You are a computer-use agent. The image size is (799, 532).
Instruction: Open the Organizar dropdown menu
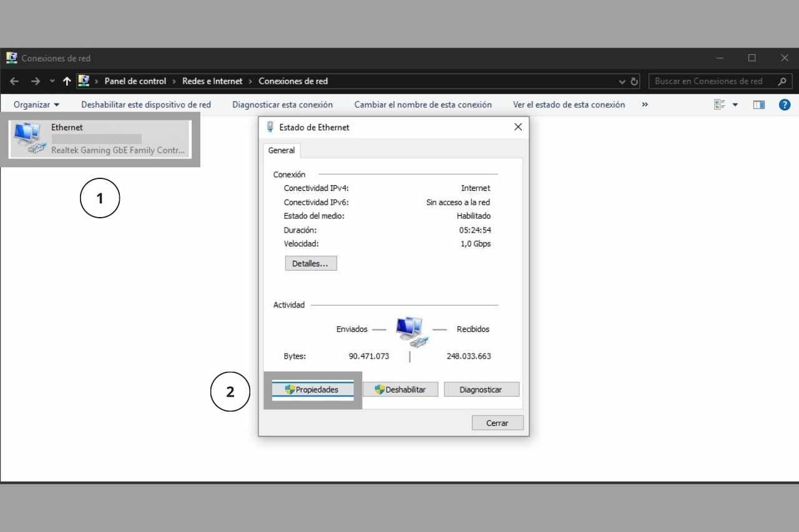coord(36,104)
